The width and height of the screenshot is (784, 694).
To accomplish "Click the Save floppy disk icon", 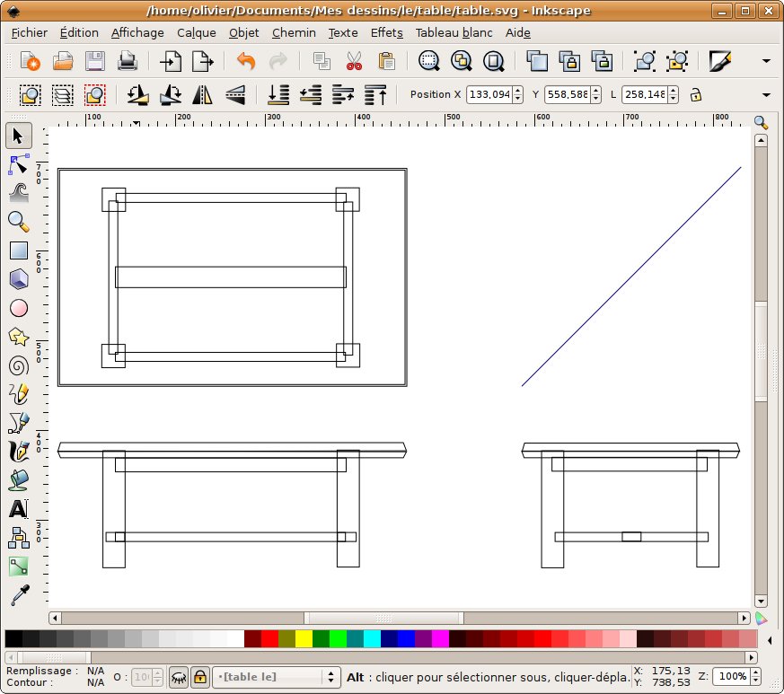I will pos(95,62).
